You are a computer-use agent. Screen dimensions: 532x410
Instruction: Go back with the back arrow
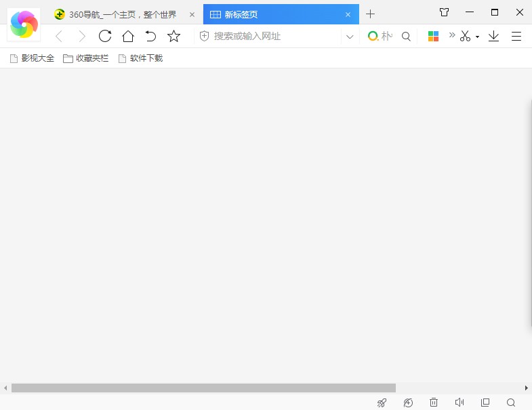pos(59,36)
